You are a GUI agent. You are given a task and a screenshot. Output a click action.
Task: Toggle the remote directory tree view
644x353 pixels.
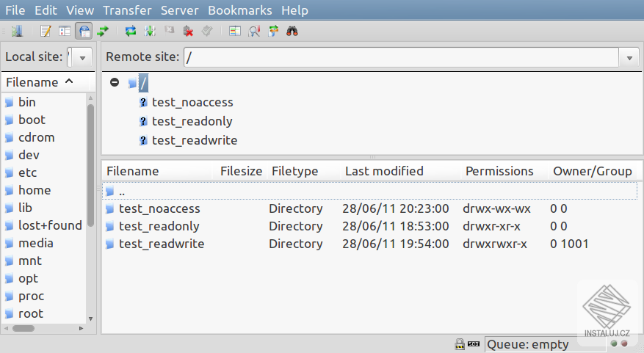(x=84, y=31)
